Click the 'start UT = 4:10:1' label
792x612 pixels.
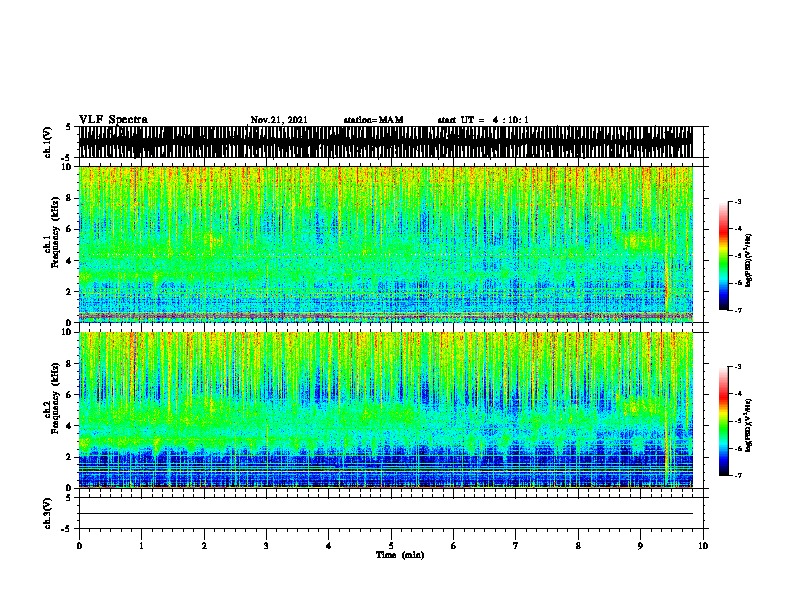click(483, 120)
